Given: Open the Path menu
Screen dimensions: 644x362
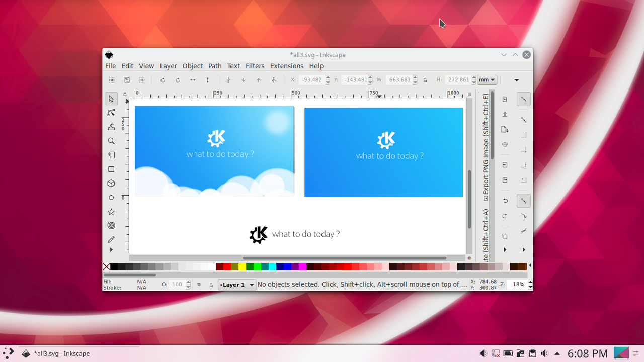Looking at the screenshot, I should coord(215,66).
